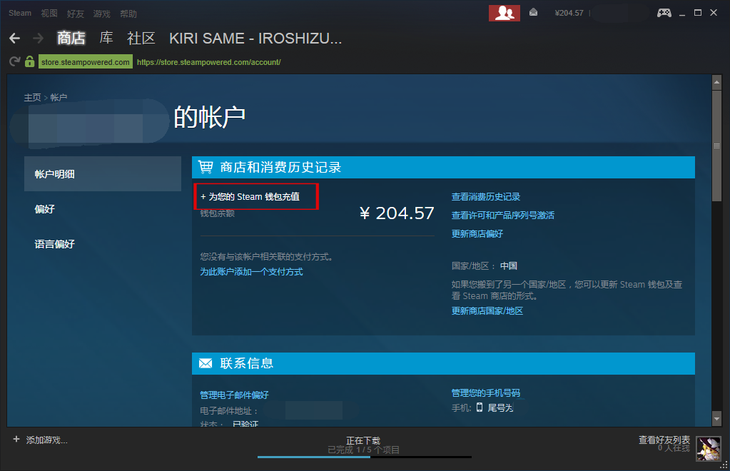Open 查看许可和产品序列号激活 link
Image resolution: width=730 pixels, height=471 pixels.
503,215
